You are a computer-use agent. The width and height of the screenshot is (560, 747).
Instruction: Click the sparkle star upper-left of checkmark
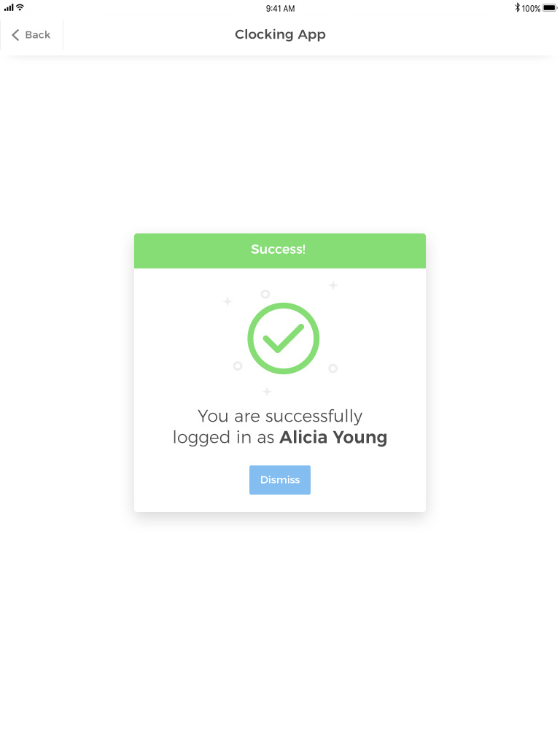pos(227,301)
